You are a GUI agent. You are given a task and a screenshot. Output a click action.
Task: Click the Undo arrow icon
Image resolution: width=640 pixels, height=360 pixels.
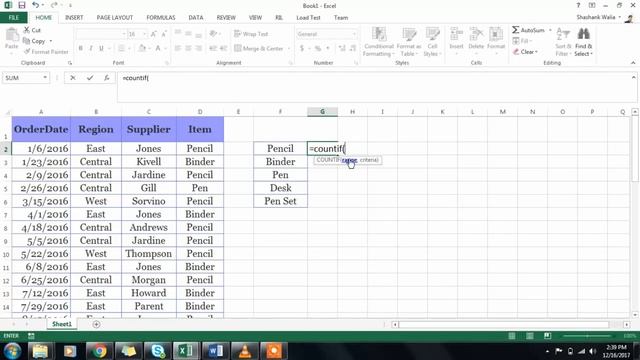36,5
